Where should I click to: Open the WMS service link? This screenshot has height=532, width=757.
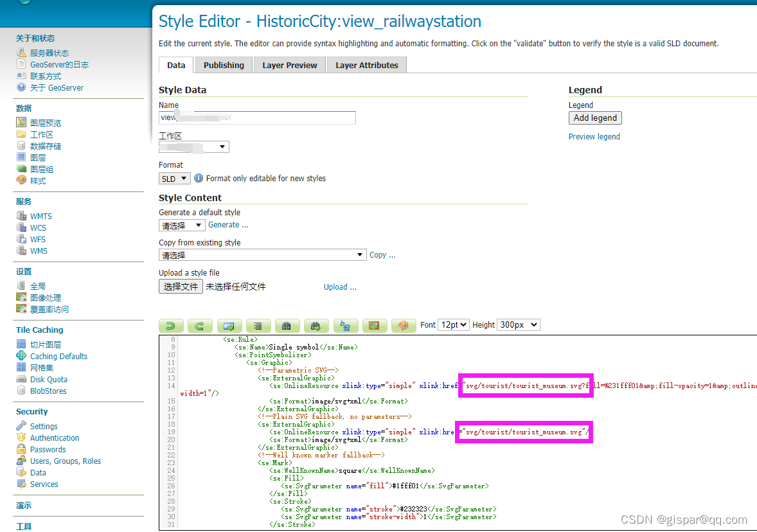(x=39, y=251)
